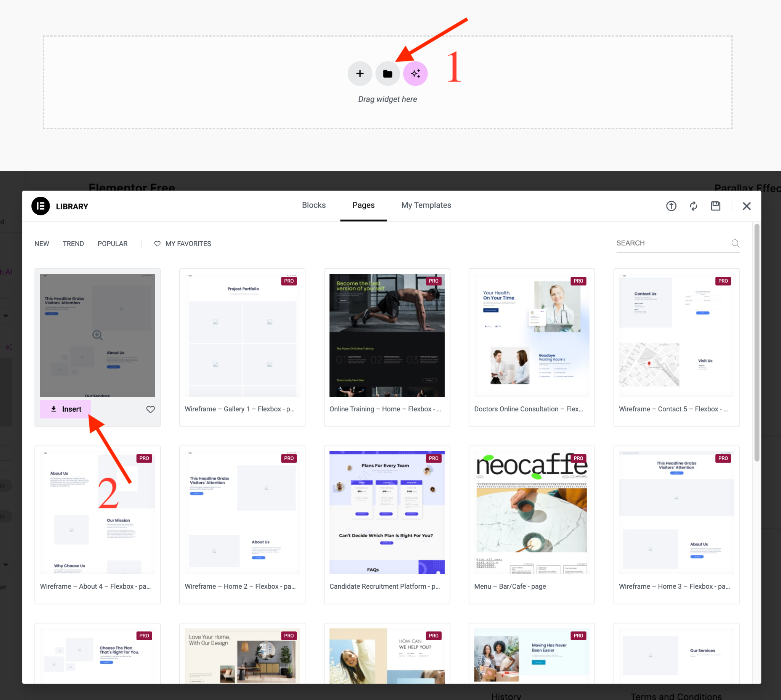Insert the first wireframe page template
The height and width of the screenshot is (700, 781).
click(x=66, y=408)
